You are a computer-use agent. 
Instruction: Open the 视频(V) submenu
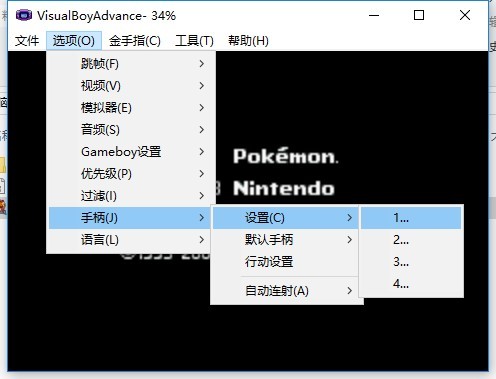click(131, 86)
